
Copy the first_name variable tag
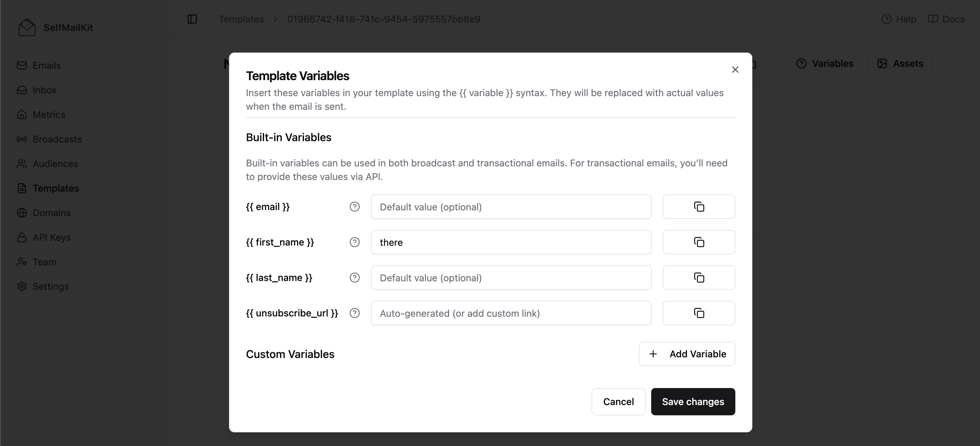699,242
